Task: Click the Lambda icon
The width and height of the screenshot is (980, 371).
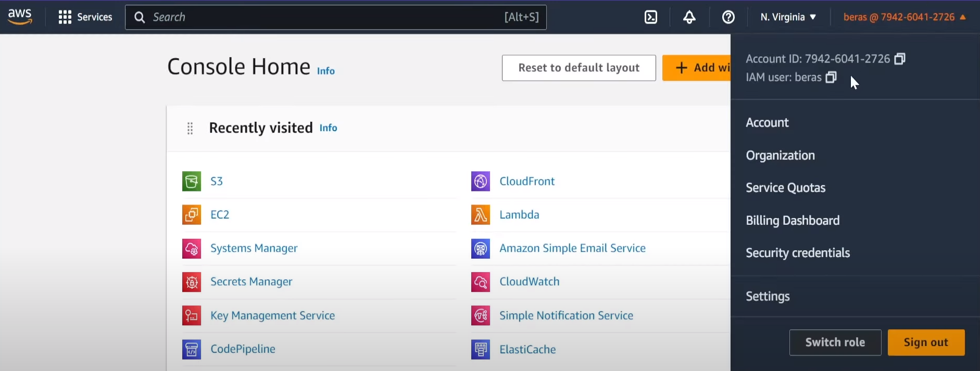Action: coord(481,214)
